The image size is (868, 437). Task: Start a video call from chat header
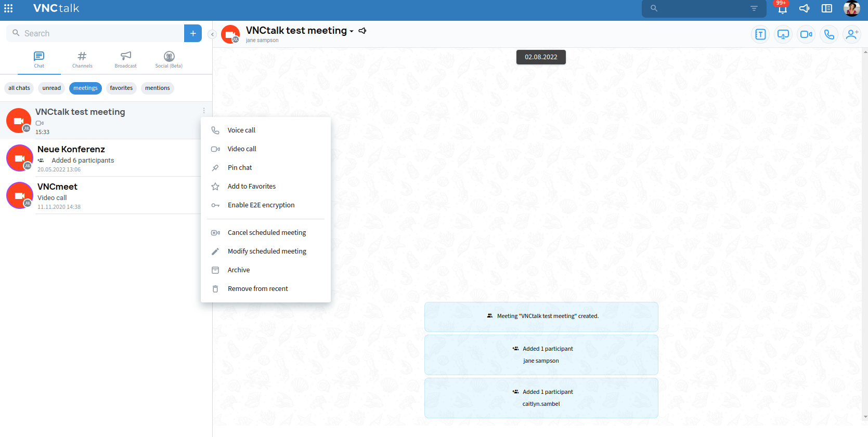tap(806, 34)
